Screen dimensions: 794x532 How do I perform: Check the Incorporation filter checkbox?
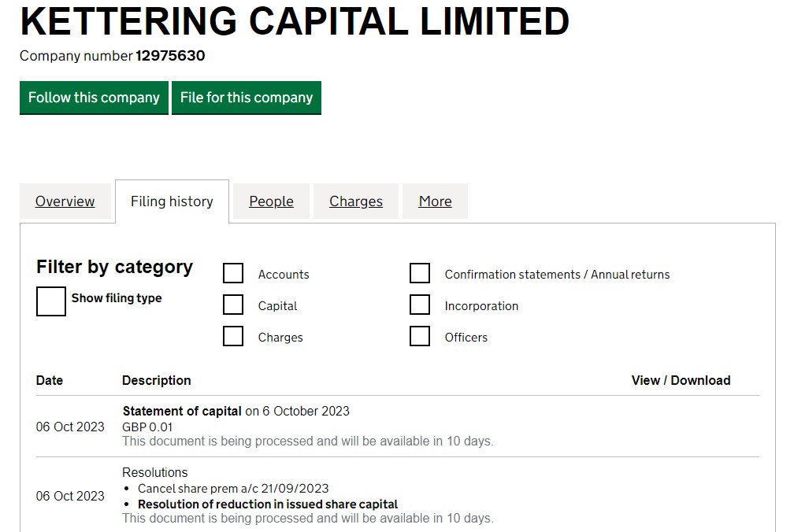(420, 305)
